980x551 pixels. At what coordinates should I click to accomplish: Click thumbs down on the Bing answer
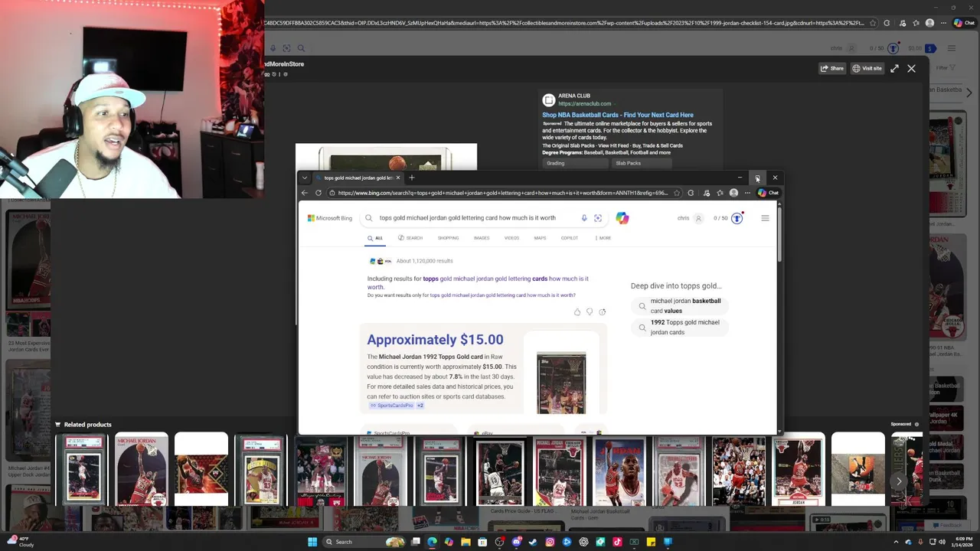click(x=590, y=311)
